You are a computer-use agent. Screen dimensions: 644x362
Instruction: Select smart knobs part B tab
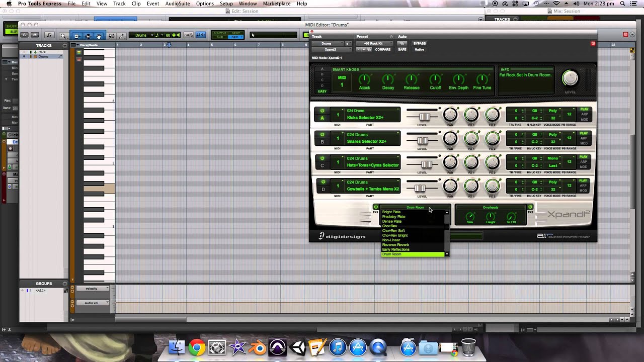(x=323, y=74)
